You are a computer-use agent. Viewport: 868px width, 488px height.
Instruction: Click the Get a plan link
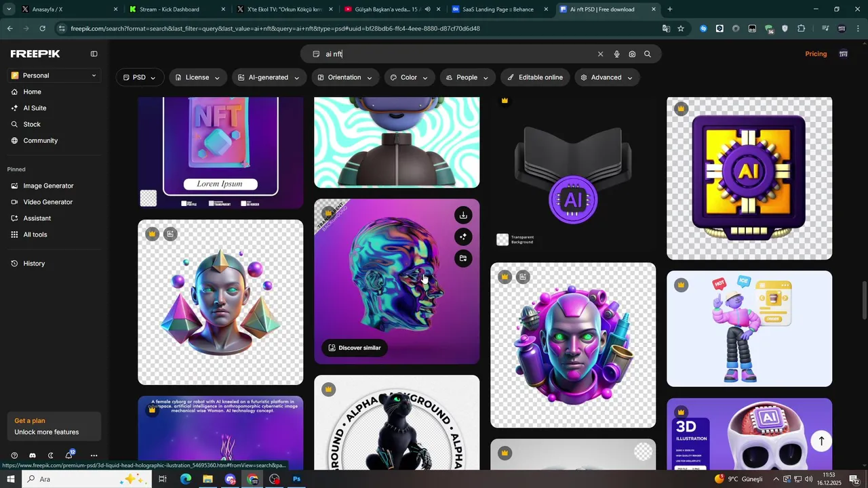(x=30, y=420)
